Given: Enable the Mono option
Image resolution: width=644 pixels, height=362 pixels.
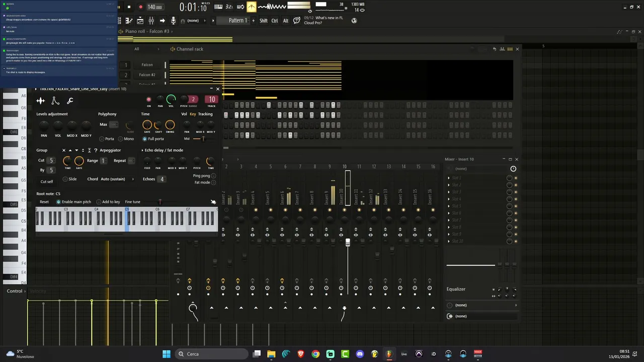Looking at the screenshot, I should 126,139.
